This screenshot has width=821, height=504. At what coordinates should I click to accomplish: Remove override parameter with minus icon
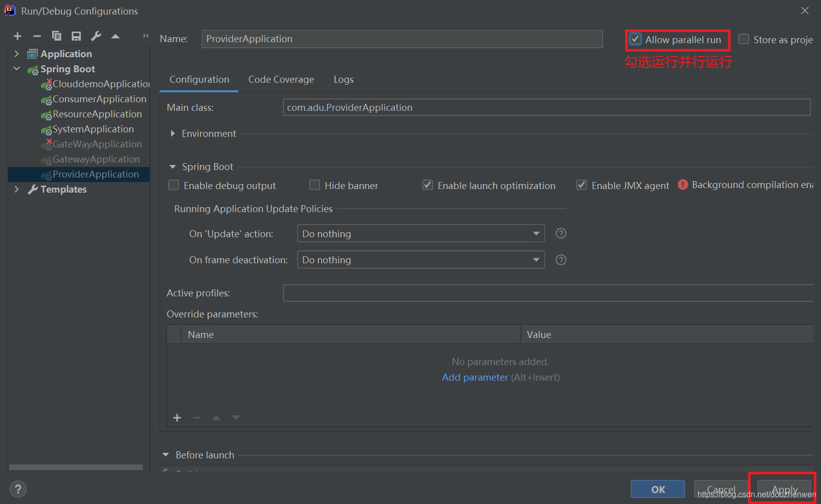coord(197,418)
